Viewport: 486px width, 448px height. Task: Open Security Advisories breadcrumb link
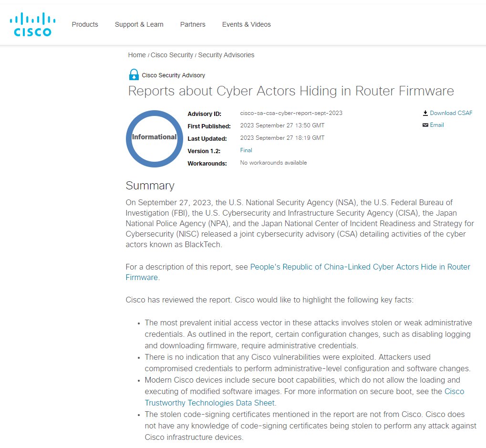pyautogui.click(x=226, y=55)
